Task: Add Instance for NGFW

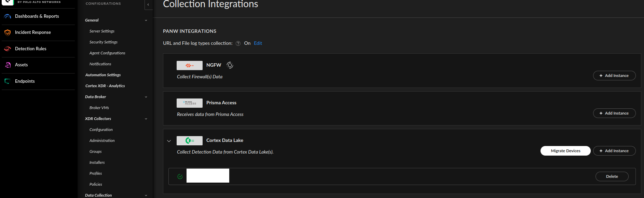Action: click(x=614, y=76)
